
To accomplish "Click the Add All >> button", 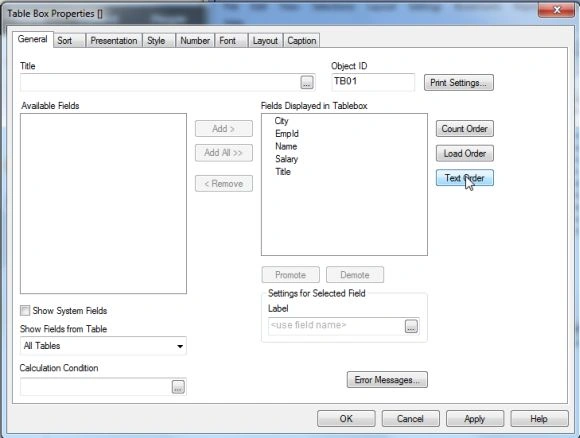I will point(224,153).
